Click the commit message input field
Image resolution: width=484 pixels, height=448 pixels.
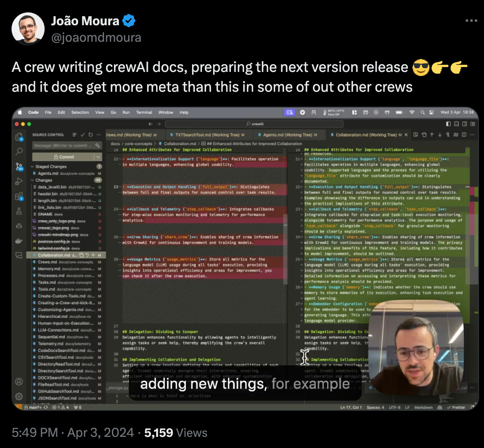click(66, 145)
